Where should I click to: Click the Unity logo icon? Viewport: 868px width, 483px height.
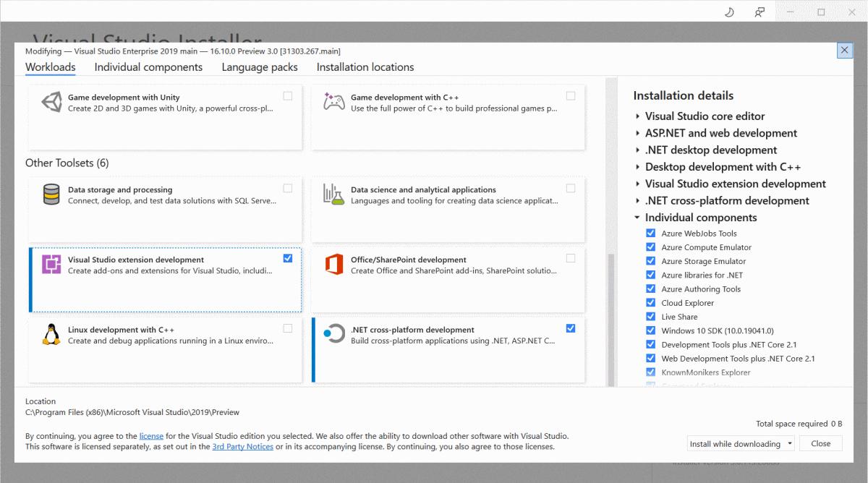coord(51,102)
